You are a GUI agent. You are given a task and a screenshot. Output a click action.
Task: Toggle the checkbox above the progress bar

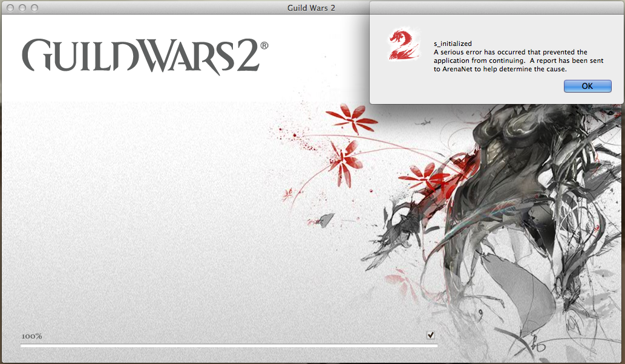[431, 335]
